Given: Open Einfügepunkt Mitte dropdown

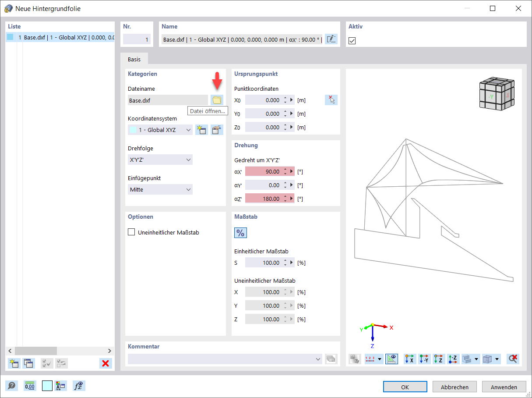Looking at the screenshot, I should 160,190.
